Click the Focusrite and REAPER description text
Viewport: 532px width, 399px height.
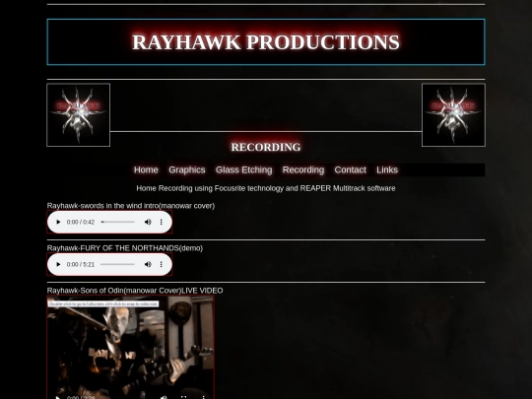[266, 188]
